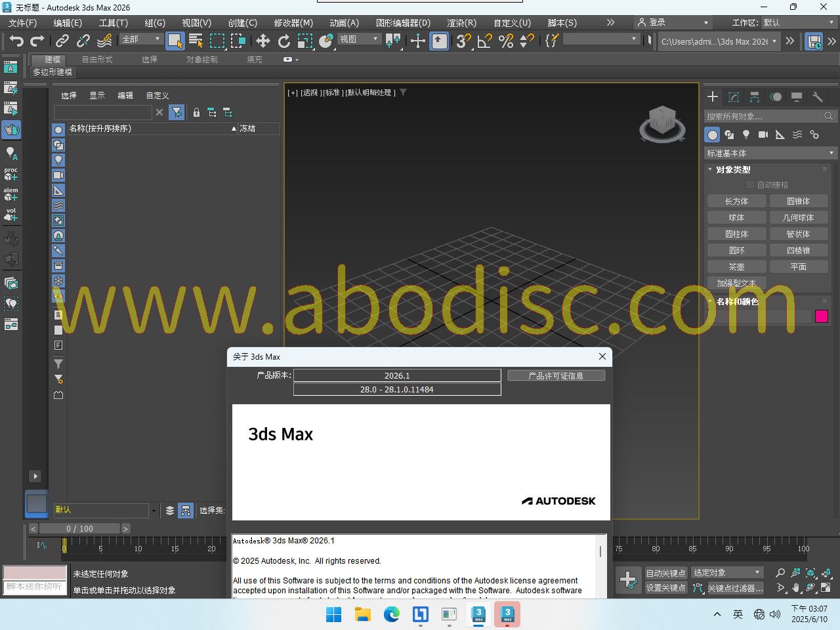This screenshot has width=840, height=630.
Task: Select the Lights bulb category icon
Action: (746, 135)
